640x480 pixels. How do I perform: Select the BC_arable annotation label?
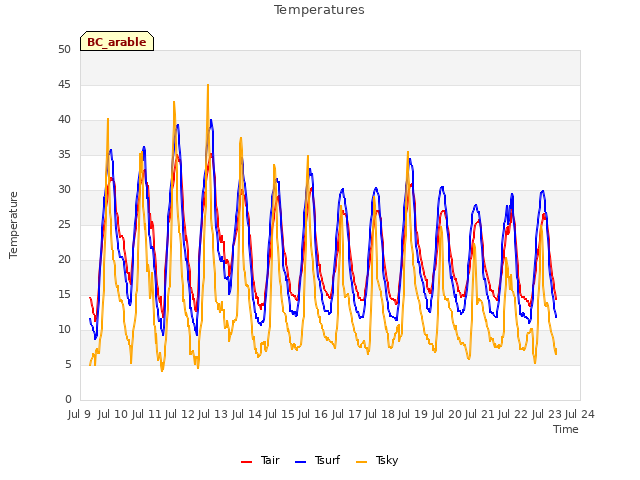pyautogui.click(x=117, y=41)
